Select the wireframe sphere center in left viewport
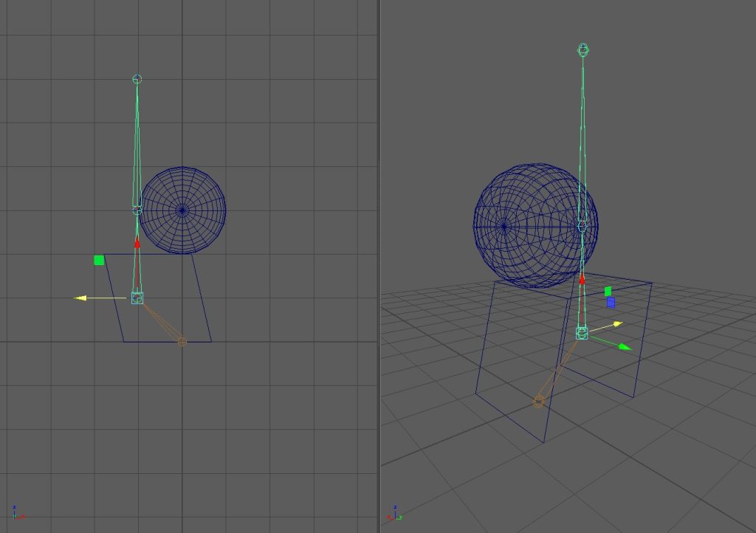 pyautogui.click(x=182, y=210)
